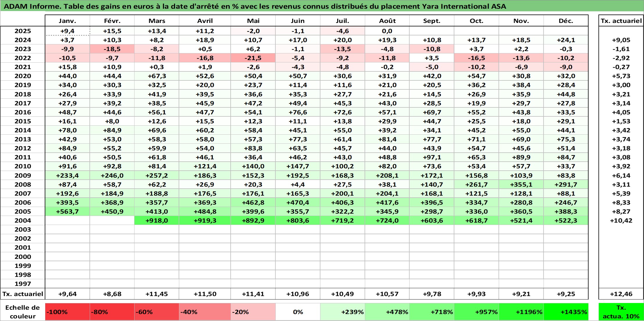Select the 0% color scale cell
Viewport: 644px width, 321px height.
(298, 312)
